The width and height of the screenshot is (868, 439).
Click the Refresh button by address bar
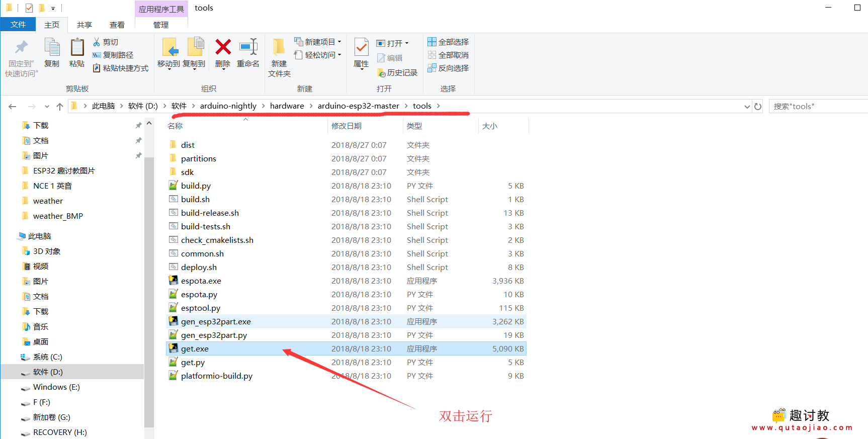tap(758, 107)
